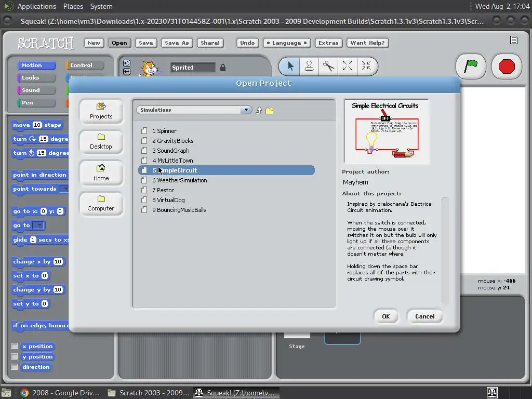Screen dimensions: 532x399
Task: Click the Chrome icon in taskbar
Action: pos(24,393)
